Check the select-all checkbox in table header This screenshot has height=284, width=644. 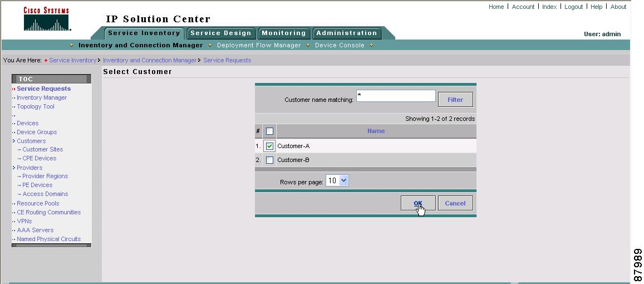pyautogui.click(x=269, y=131)
